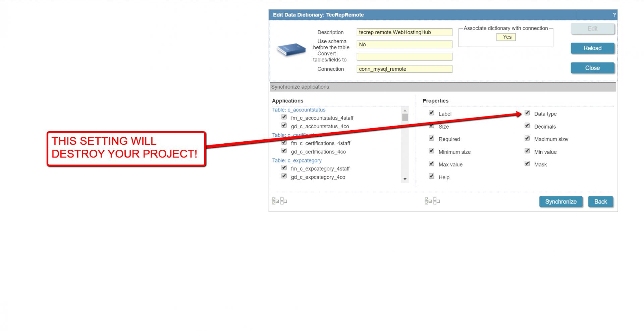The width and height of the screenshot is (644, 331).
Task: Click the Applications column heading
Action: (x=287, y=101)
